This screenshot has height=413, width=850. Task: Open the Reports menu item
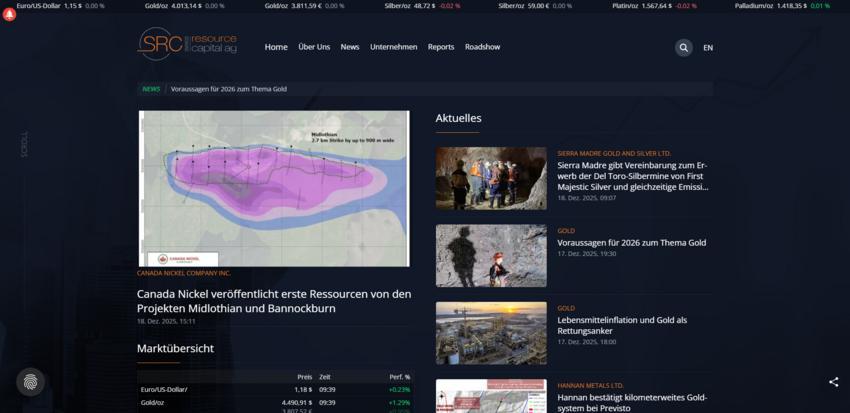441,47
